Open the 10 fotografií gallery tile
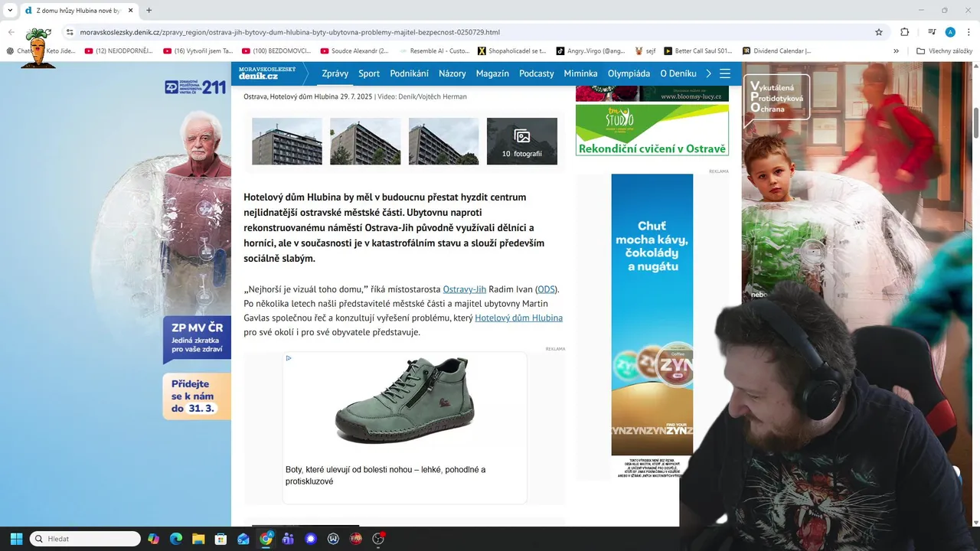Viewport: 980px width, 551px height. pyautogui.click(x=522, y=141)
